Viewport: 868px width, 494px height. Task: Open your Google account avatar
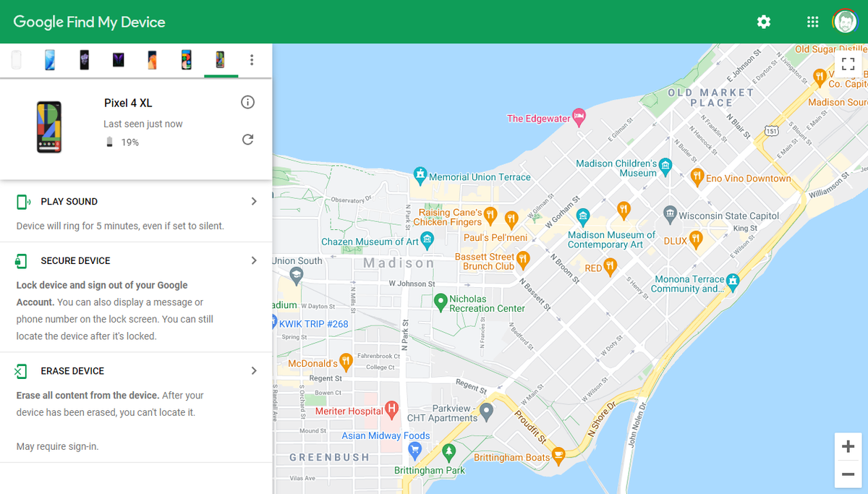845,22
